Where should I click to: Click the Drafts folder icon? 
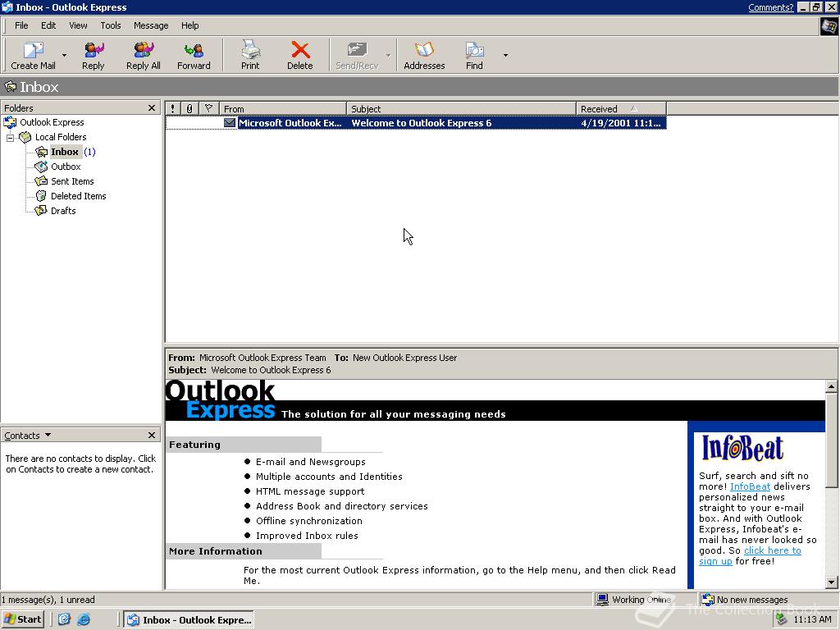click(41, 211)
